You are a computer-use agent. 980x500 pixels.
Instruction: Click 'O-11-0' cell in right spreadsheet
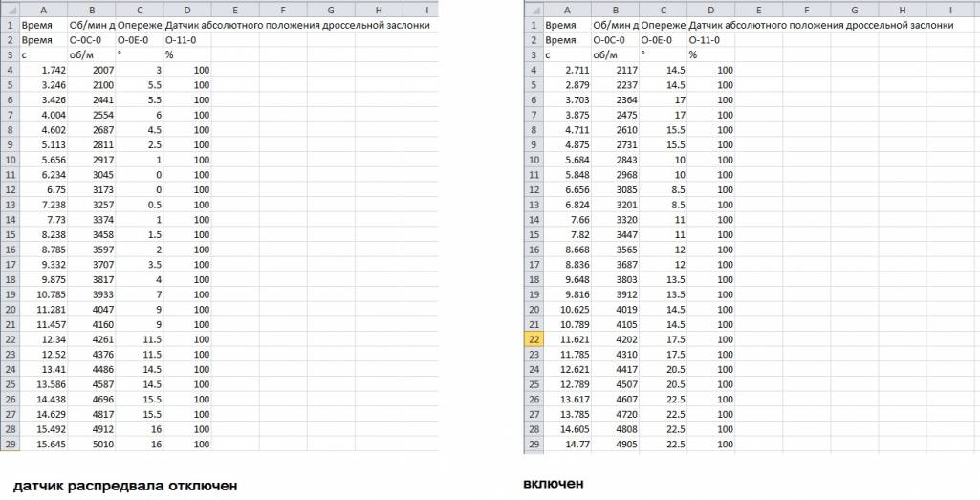click(711, 40)
